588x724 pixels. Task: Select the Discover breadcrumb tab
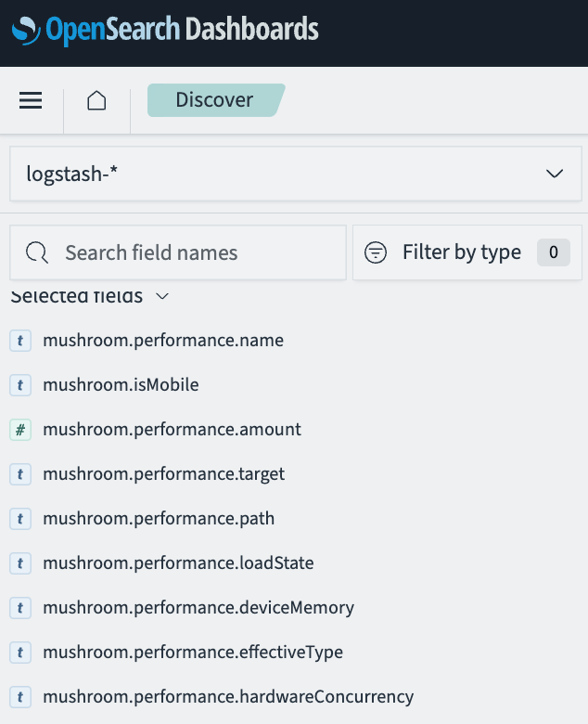point(215,99)
